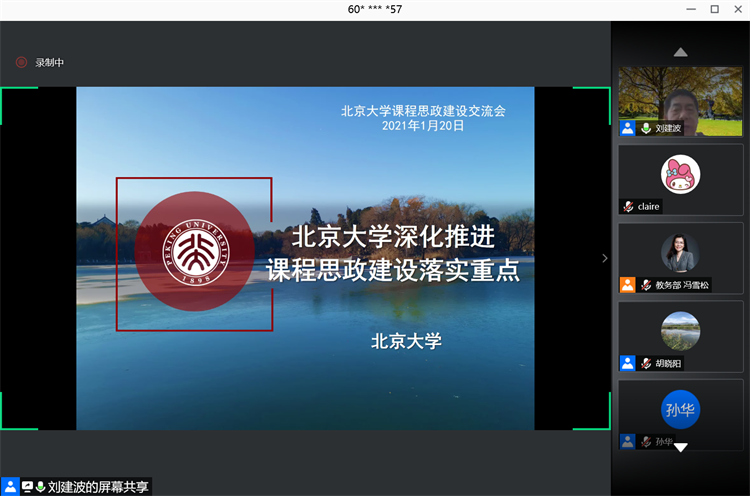Image resolution: width=750 pixels, height=496 pixels.
Task: Click muted microphone icon beside 教务部 冯雪松
Action: tap(646, 285)
